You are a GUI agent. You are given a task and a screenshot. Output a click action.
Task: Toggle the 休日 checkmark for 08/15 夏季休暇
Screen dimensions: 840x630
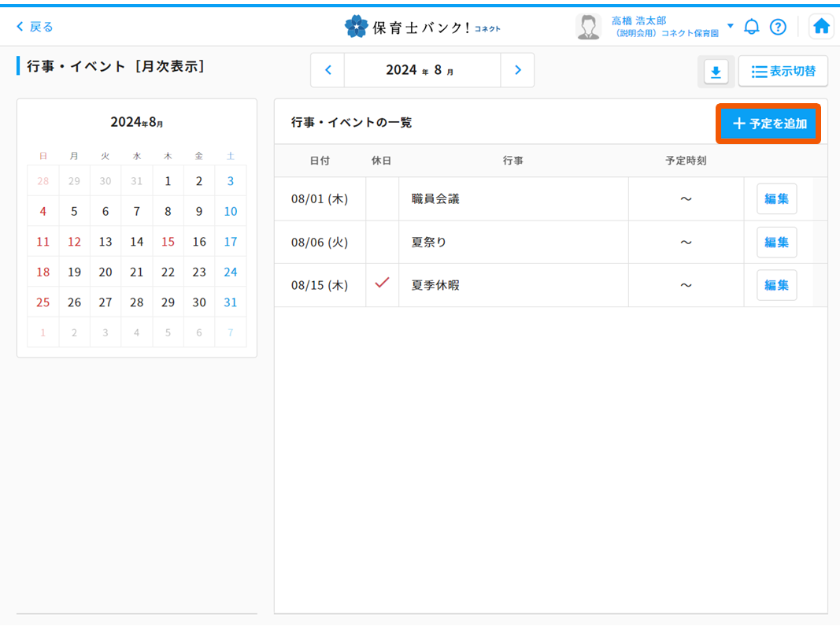click(382, 283)
